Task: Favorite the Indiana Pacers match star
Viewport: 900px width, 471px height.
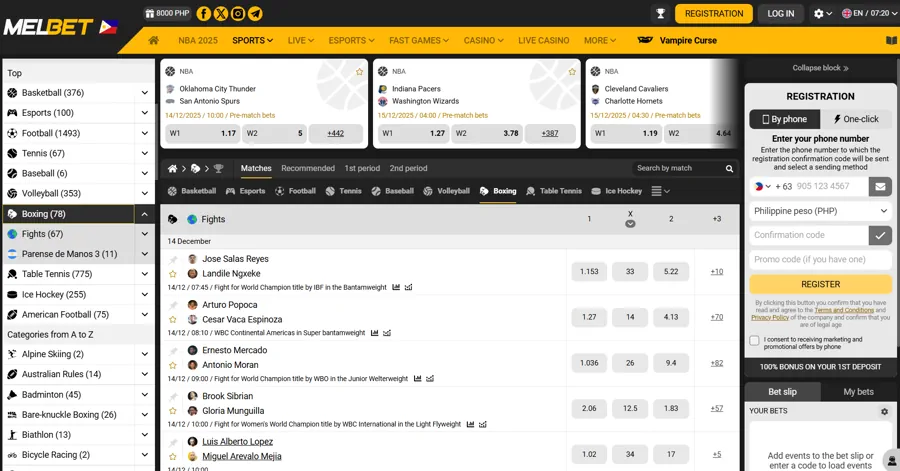Action: pos(572,72)
